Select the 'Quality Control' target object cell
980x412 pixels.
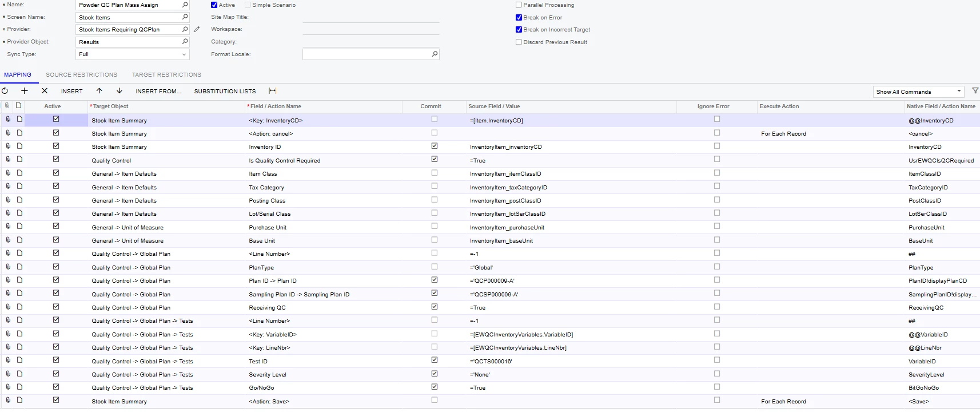[x=167, y=160]
